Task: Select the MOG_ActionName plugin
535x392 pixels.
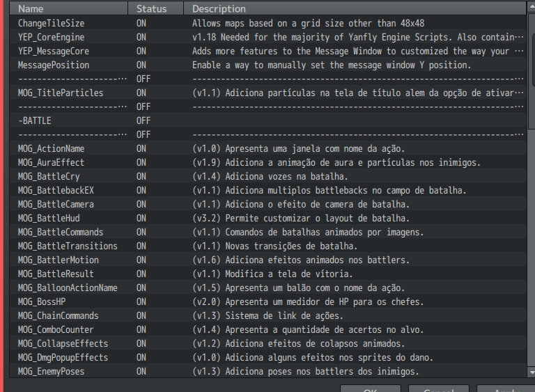Action: click(x=267, y=149)
